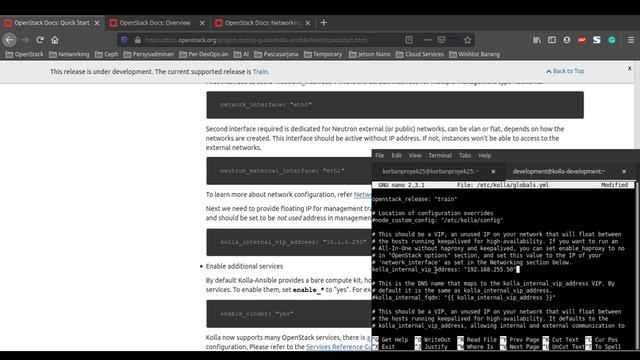The image size is (640, 360).
Task: Open the Firefox library icon
Action: [537, 40]
